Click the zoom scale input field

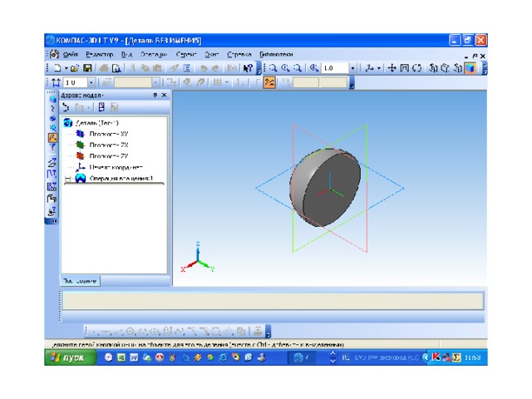point(334,68)
